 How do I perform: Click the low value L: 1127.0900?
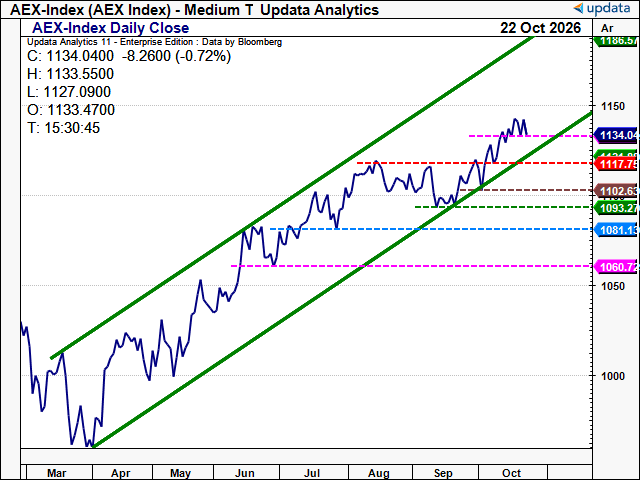click(69, 92)
